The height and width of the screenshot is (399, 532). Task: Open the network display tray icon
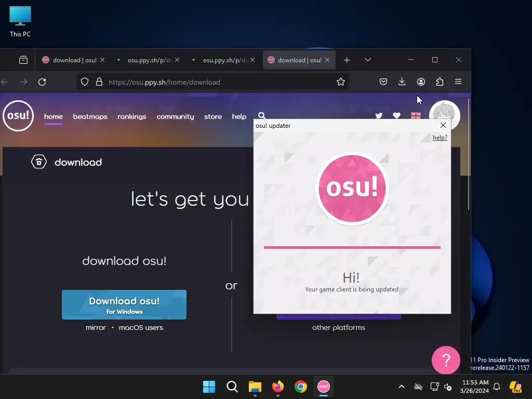(x=434, y=387)
